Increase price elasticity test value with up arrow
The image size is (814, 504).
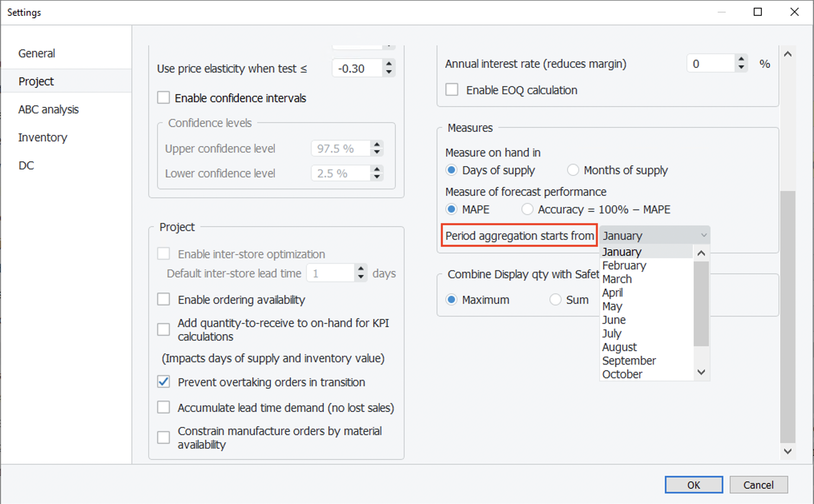[389, 64]
